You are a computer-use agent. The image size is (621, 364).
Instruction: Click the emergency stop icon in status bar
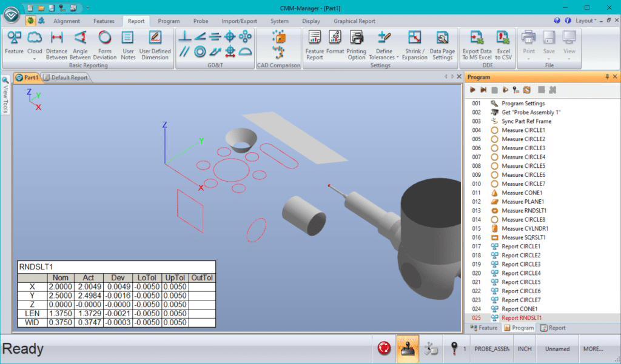(383, 349)
